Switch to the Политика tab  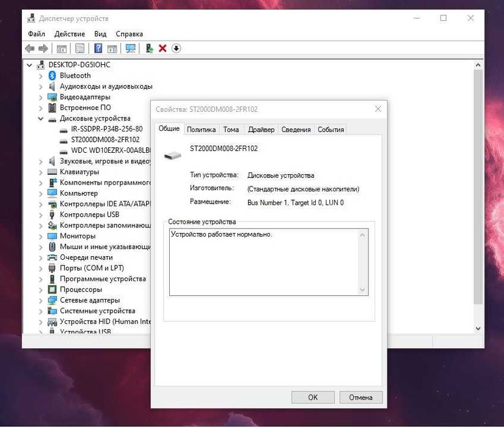(201, 130)
